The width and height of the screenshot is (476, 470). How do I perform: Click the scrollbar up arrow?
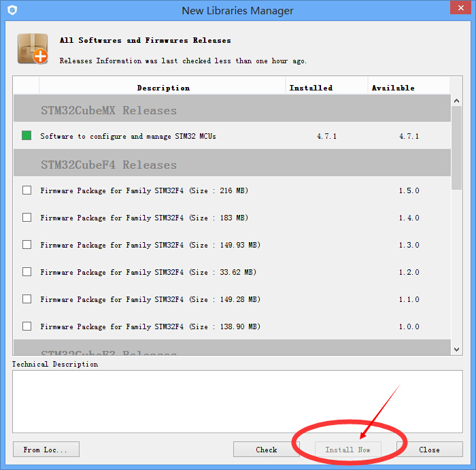[x=456, y=101]
